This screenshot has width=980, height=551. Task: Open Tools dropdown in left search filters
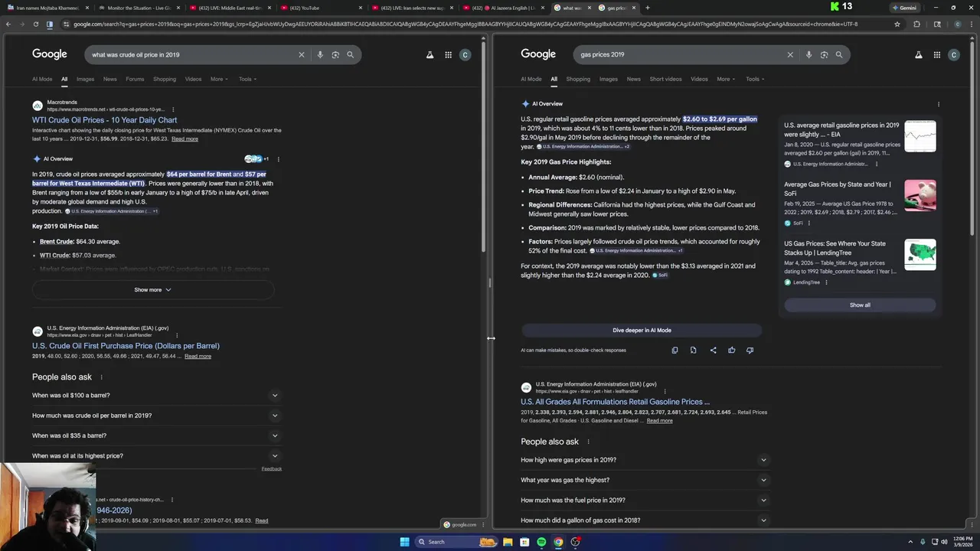(247, 79)
